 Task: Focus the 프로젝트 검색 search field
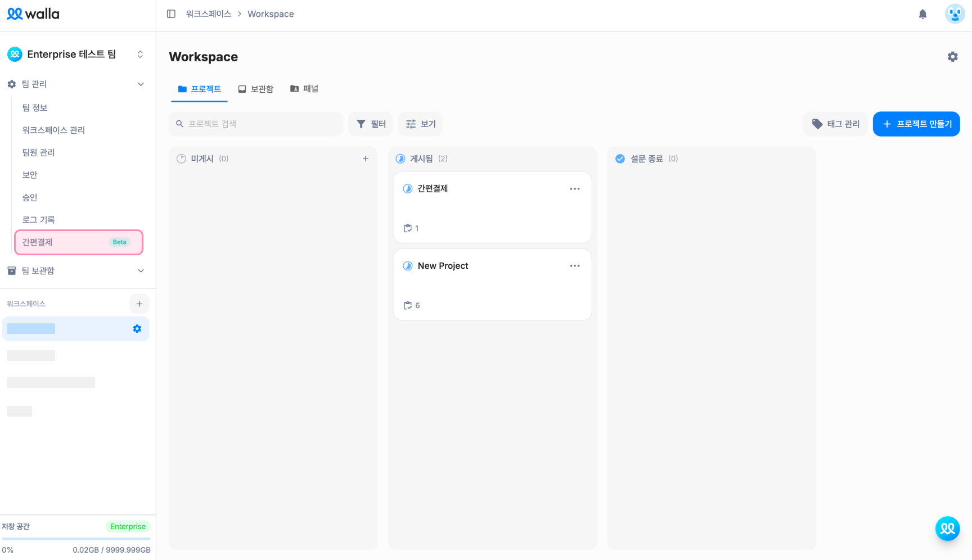256,124
